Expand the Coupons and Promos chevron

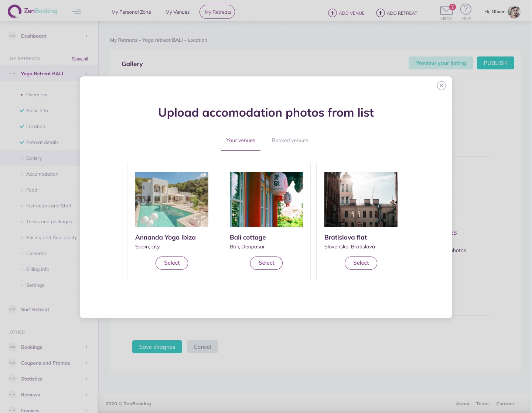(86, 363)
